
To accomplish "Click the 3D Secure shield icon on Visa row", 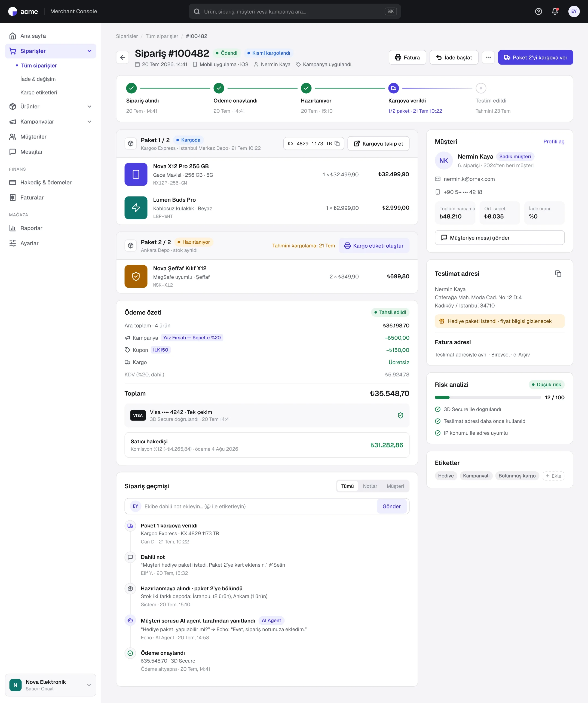I will (400, 415).
